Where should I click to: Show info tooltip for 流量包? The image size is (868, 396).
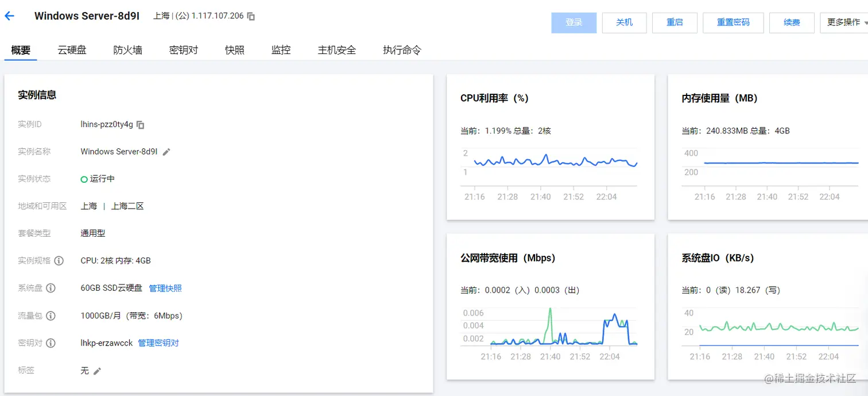click(51, 316)
